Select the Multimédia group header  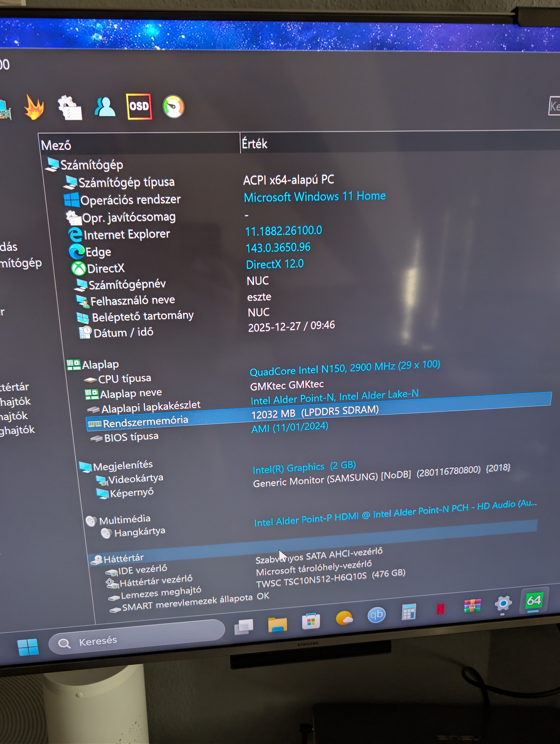coord(118,520)
